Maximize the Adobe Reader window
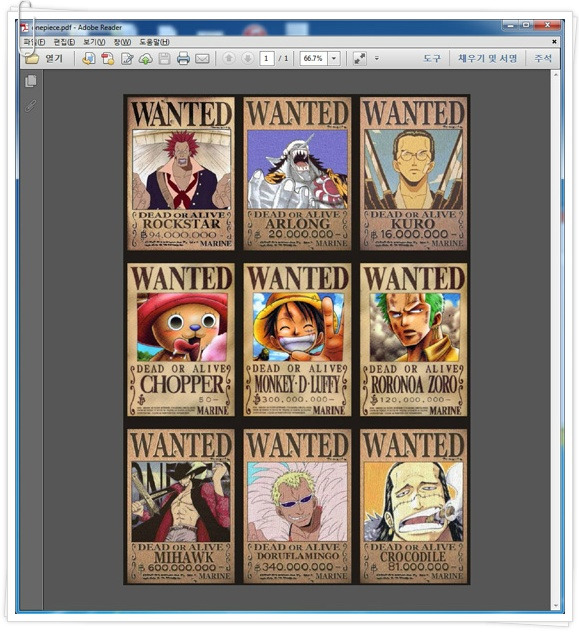The height and width of the screenshot is (632, 579). pos(525,25)
